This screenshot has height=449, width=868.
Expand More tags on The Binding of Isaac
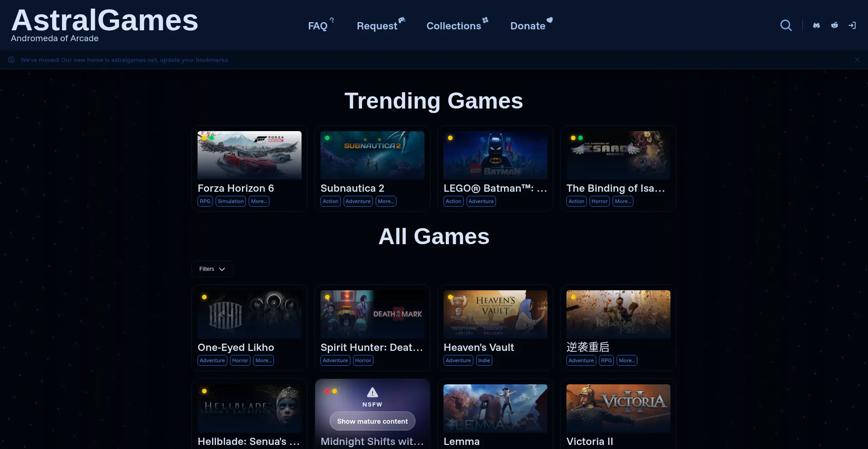pos(623,201)
